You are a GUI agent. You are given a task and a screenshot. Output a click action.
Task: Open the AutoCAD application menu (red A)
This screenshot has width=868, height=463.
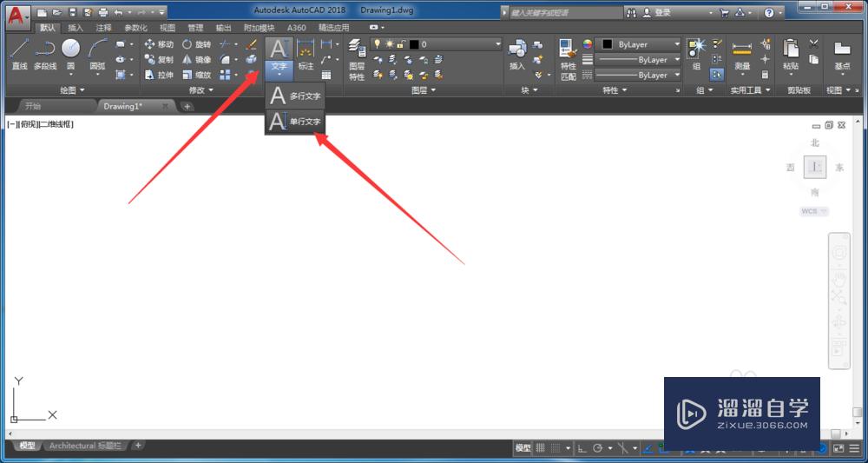(18, 17)
